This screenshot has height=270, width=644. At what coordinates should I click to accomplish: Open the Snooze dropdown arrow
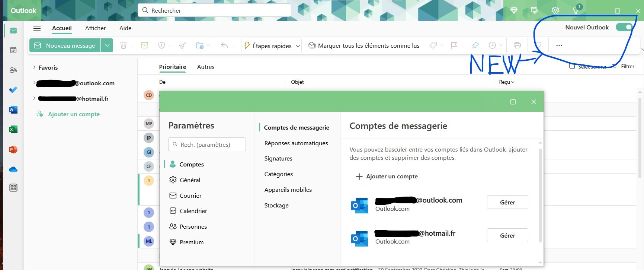[x=501, y=45]
